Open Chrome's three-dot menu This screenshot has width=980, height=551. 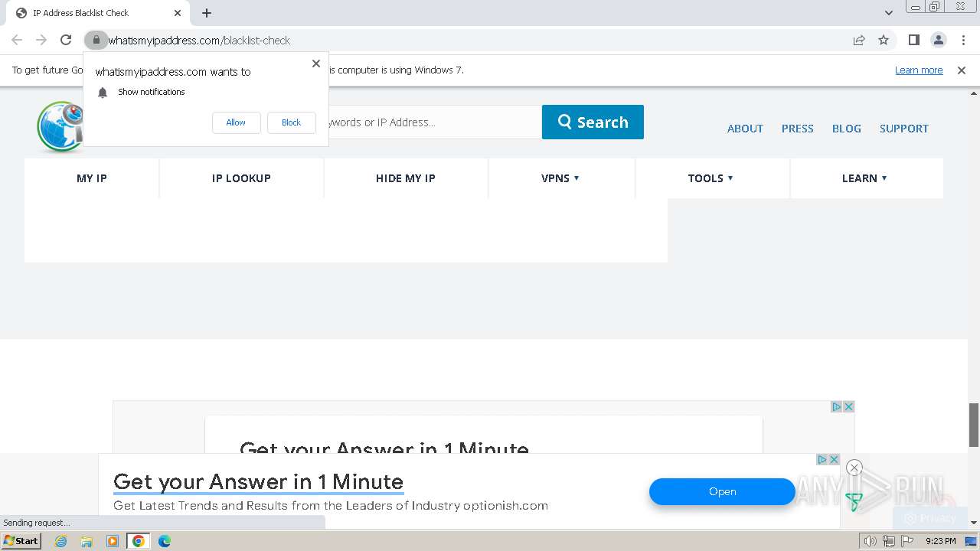(963, 40)
